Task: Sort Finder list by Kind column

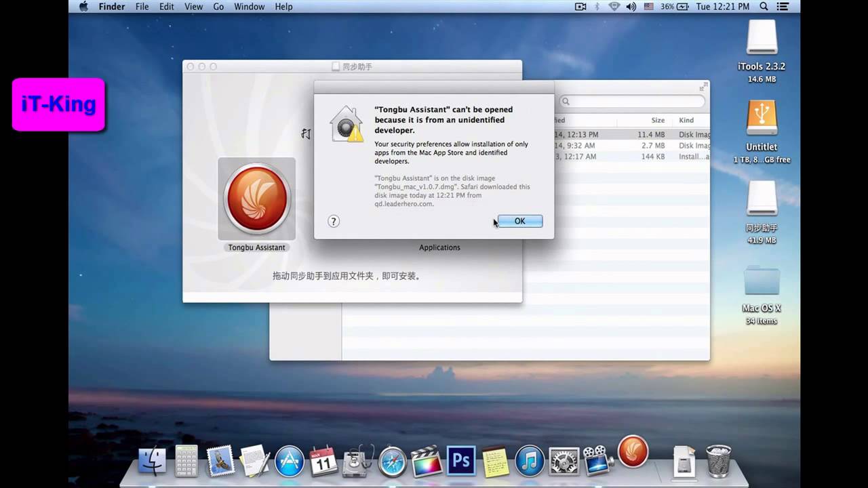Action: tap(686, 121)
